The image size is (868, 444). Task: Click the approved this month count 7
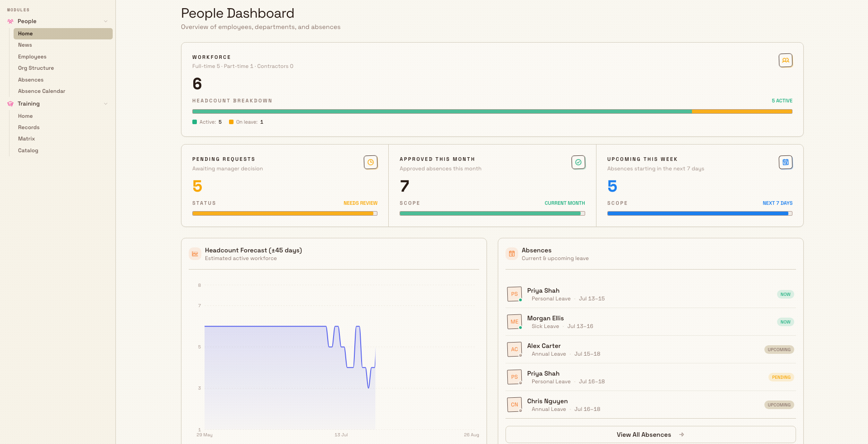(405, 186)
